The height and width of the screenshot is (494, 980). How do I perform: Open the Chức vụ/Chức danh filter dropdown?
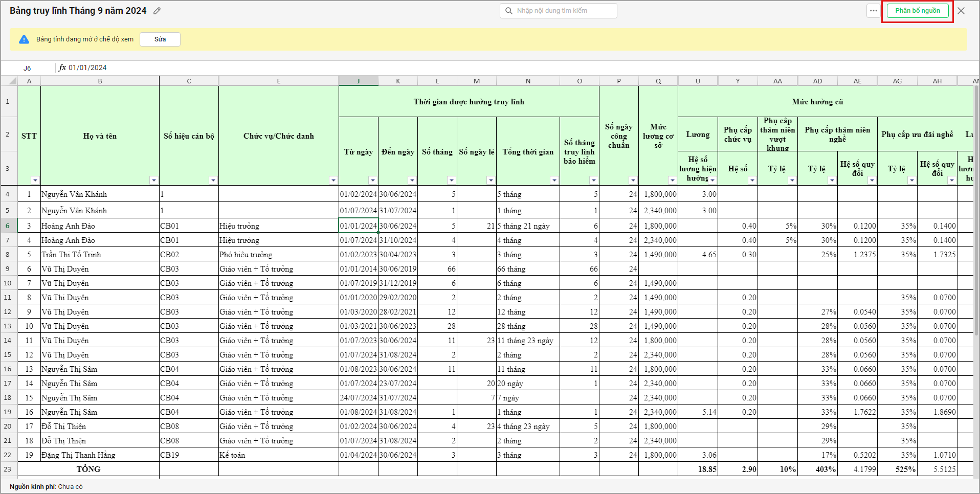coord(333,180)
